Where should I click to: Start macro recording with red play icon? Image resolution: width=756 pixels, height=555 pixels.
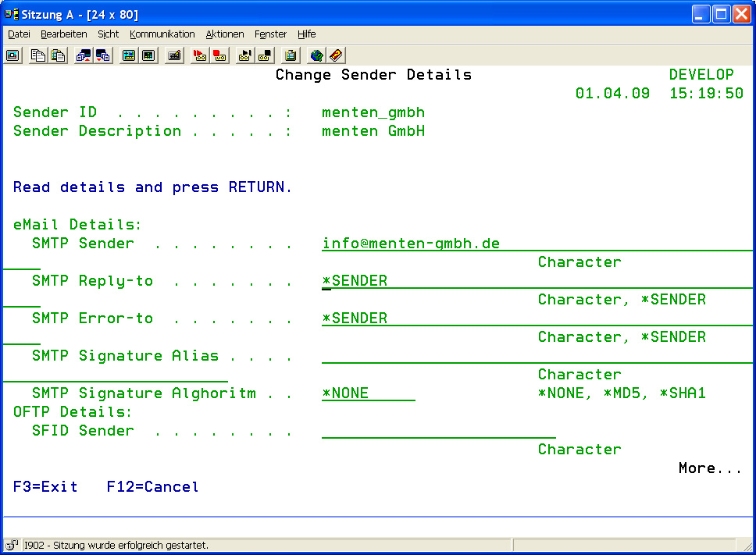(200, 55)
